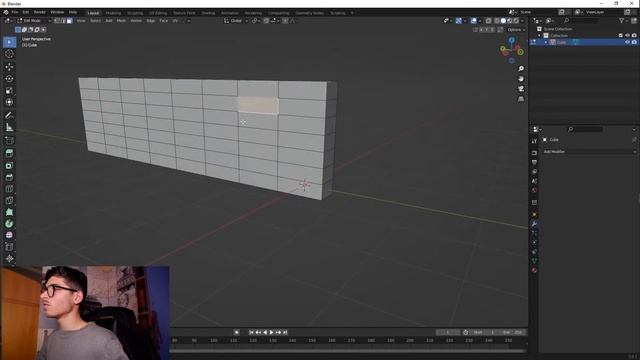
Task: Open the Tool properties tab
Action: pos(534,141)
